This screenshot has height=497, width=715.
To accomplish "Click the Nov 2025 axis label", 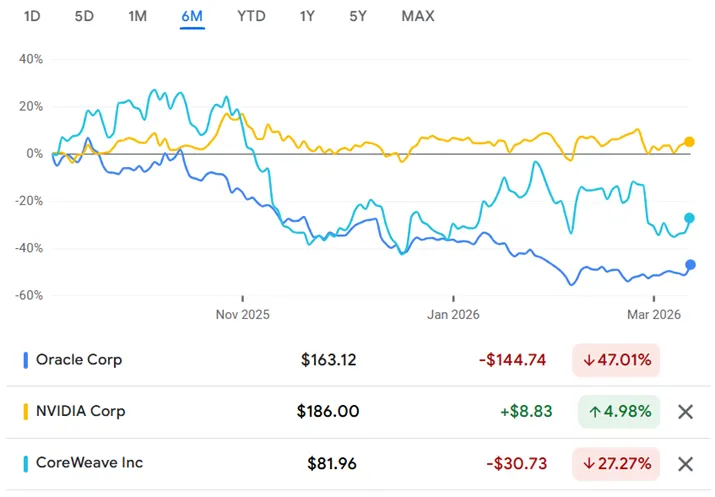I will pyautogui.click(x=243, y=313).
